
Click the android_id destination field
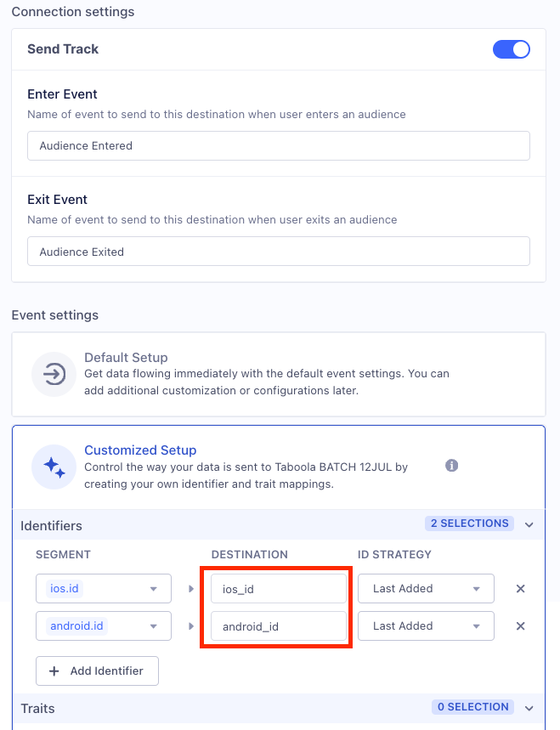(x=278, y=625)
